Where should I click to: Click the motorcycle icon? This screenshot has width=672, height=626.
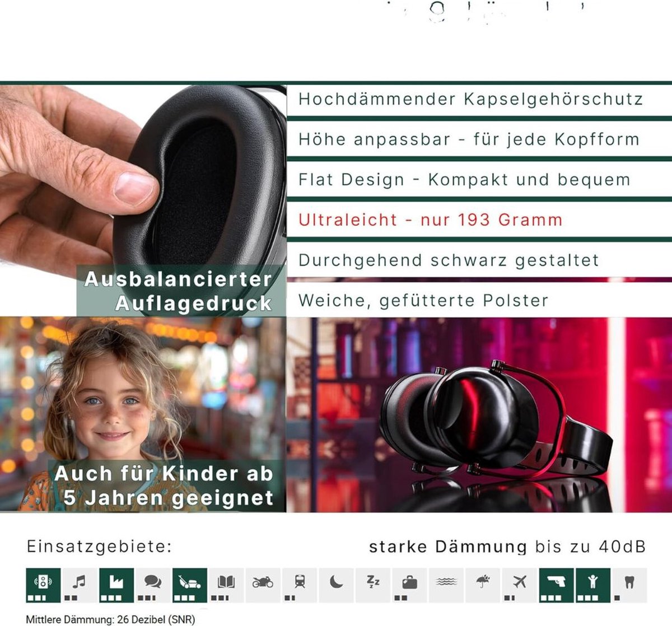pos(263,585)
